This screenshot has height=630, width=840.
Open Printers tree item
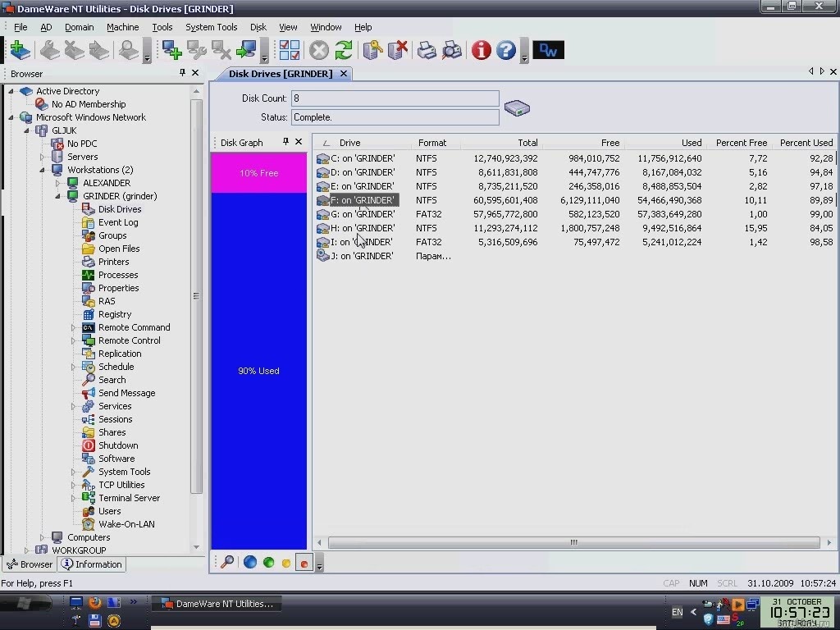tap(113, 262)
